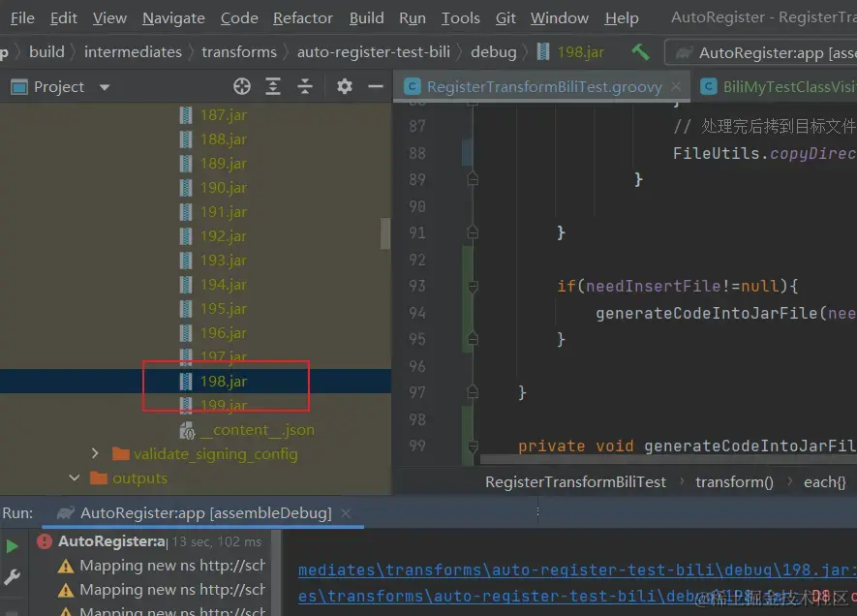Hide the Project panel with minus icon
The image size is (857, 616).
coord(376,86)
